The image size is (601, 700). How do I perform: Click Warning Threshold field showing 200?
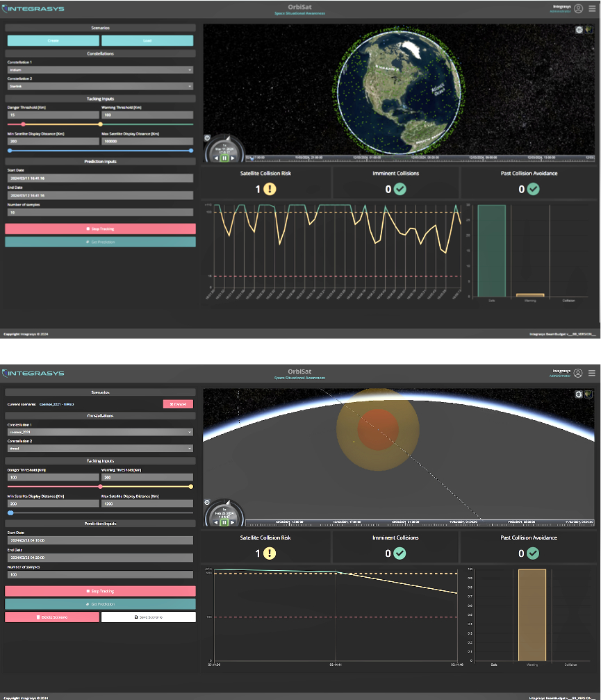[x=147, y=478]
